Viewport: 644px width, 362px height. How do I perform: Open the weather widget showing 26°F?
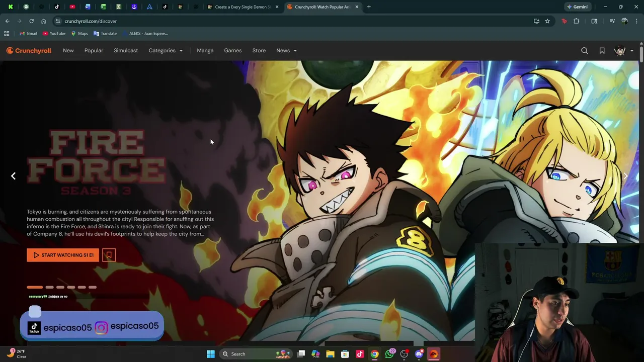(x=15, y=354)
